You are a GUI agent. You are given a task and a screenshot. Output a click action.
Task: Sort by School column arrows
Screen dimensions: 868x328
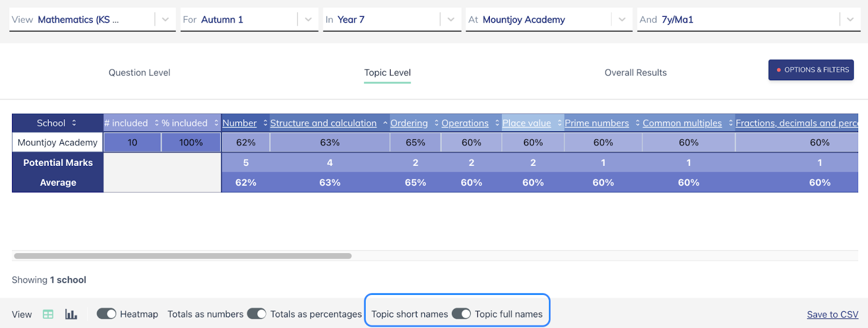[74, 123]
